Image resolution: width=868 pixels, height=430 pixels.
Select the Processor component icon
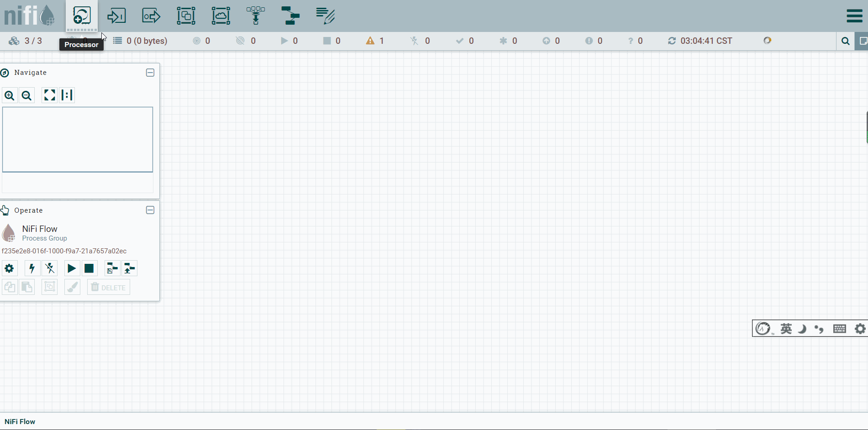[82, 16]
